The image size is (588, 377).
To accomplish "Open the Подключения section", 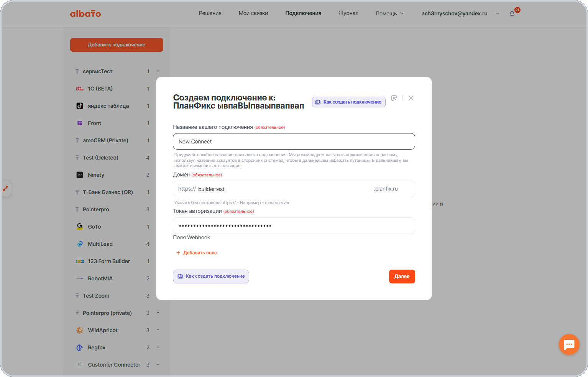I will point(303,13).
